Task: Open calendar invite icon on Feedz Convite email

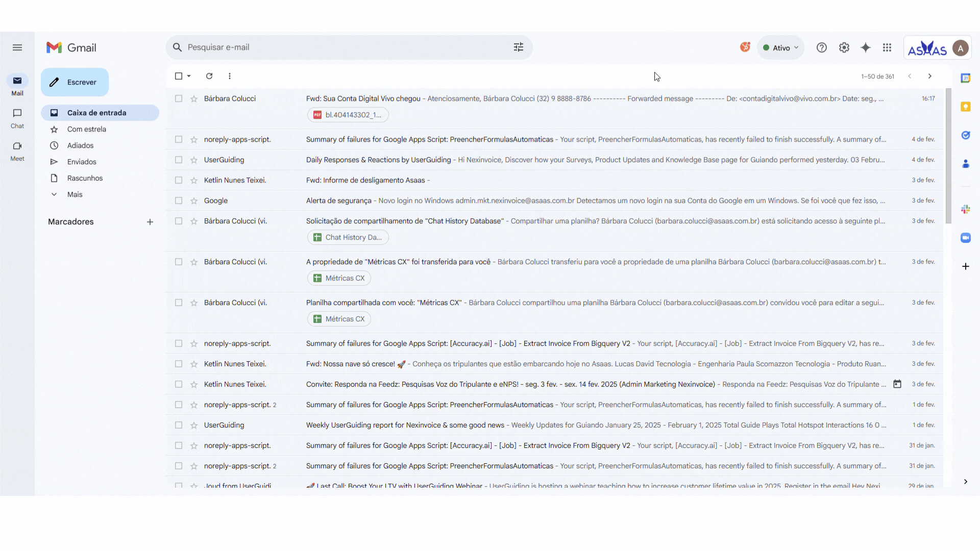Action: pos(897,384)
